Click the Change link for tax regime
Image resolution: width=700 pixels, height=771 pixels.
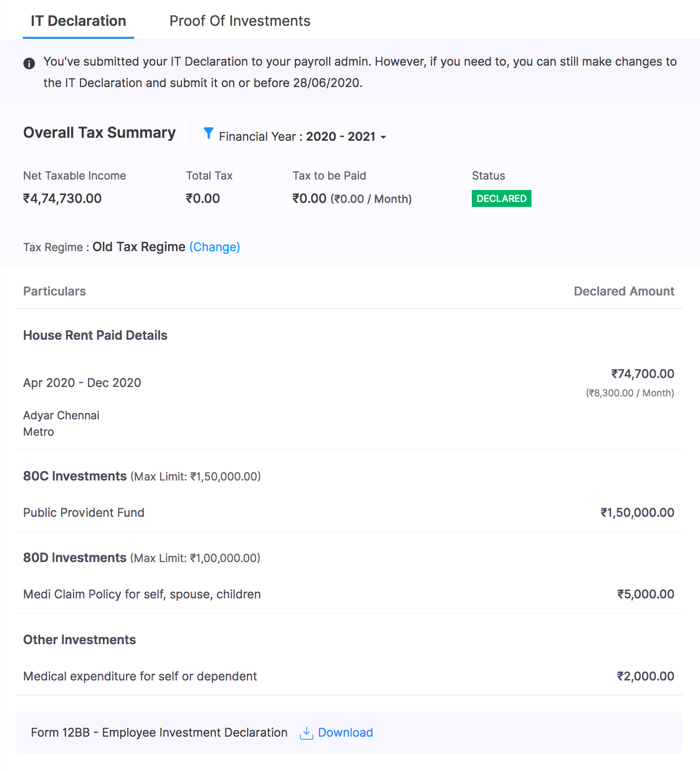coord(215,247)
